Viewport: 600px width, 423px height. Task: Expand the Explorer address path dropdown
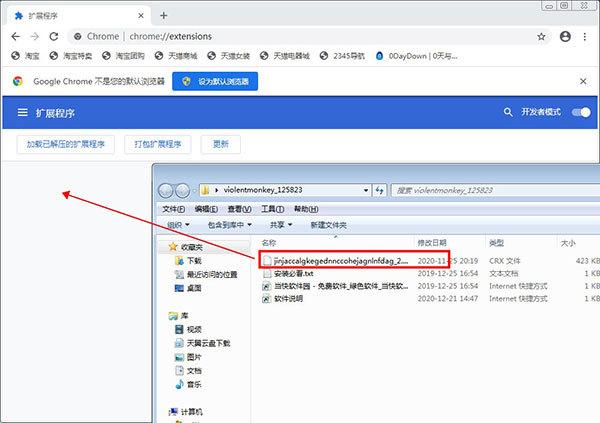coord(366,190)
